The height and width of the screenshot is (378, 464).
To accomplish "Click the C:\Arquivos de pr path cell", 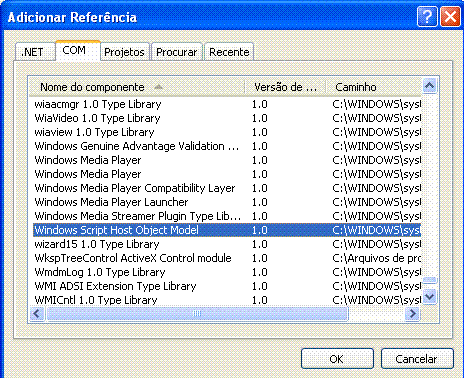I will (x=377, y=258).
